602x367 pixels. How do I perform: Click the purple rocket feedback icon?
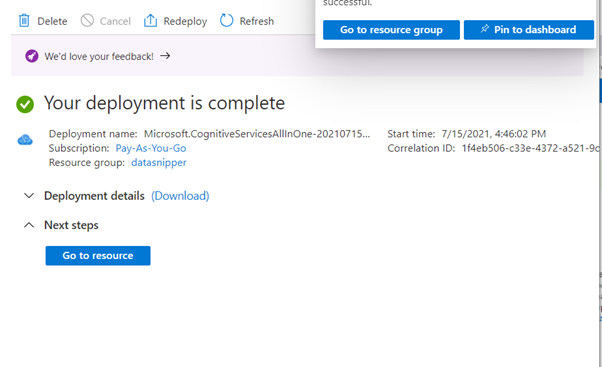(x=32, y=56)
